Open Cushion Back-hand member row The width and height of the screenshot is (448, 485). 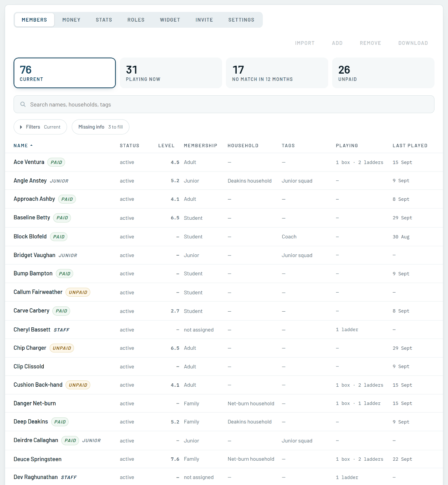point(224,385)
